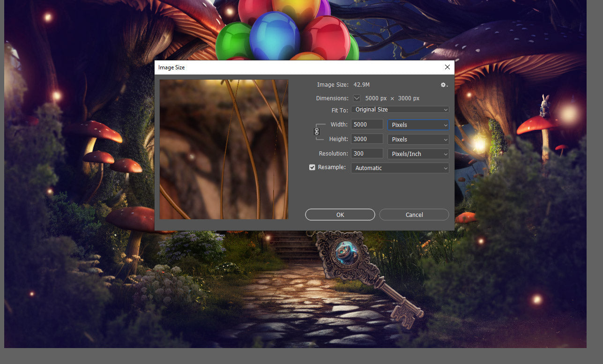Open the Resolution Pixels/Inch dropdown

tap(418, 154)
